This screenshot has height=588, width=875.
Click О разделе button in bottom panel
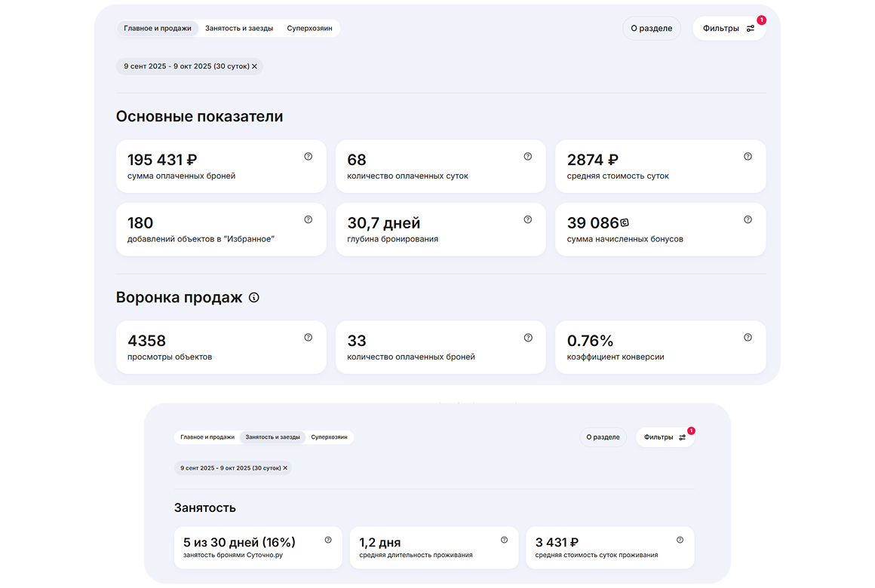point(603,437)
